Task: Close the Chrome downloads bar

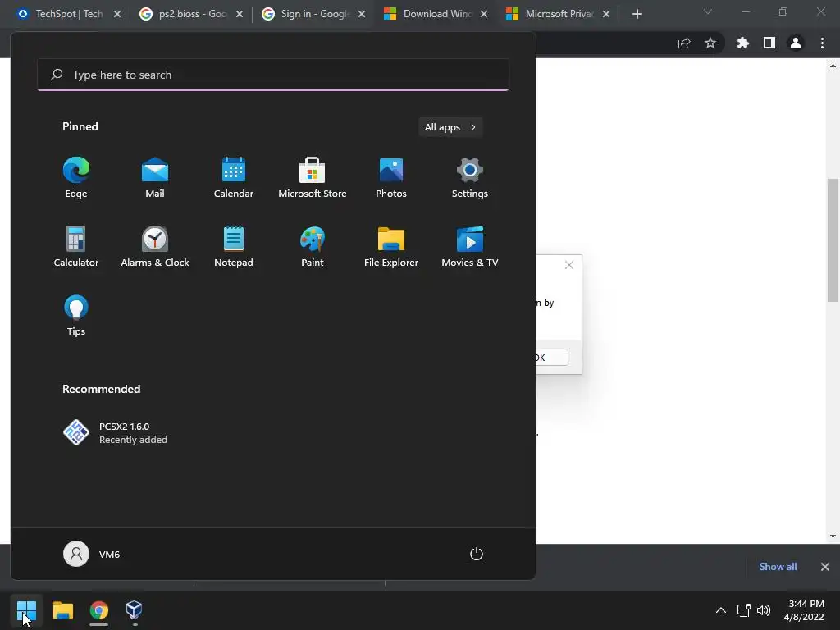Action: pos(825,567)
